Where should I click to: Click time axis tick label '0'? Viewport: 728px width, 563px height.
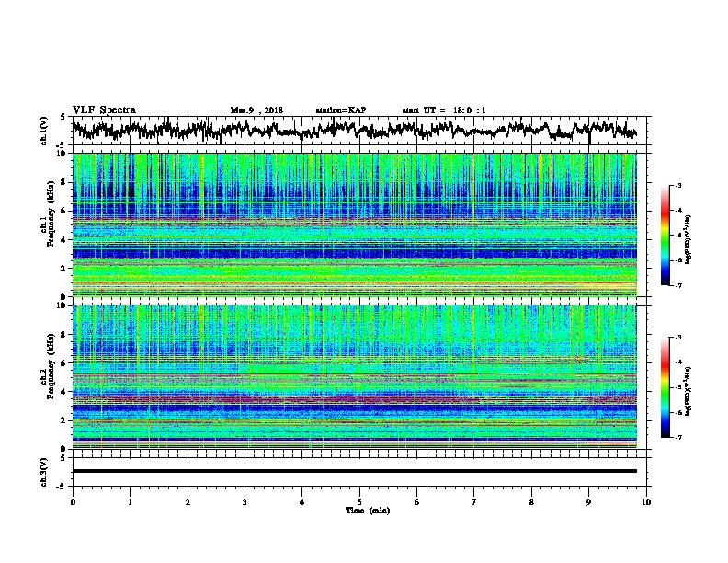[73, 502]
